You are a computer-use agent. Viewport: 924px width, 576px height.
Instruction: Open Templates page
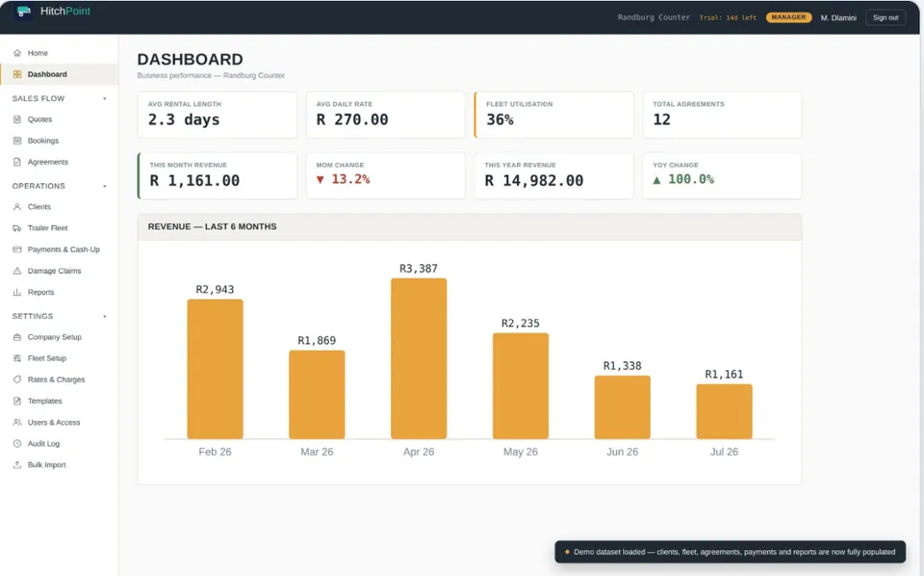59,401
